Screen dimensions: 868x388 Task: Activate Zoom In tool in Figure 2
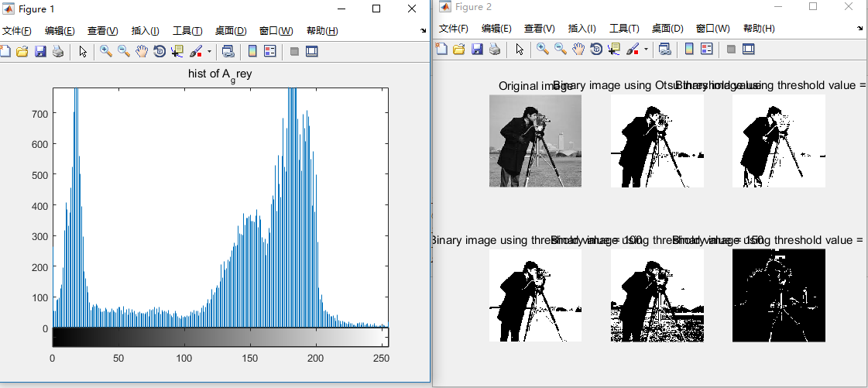tap(543, 50)
